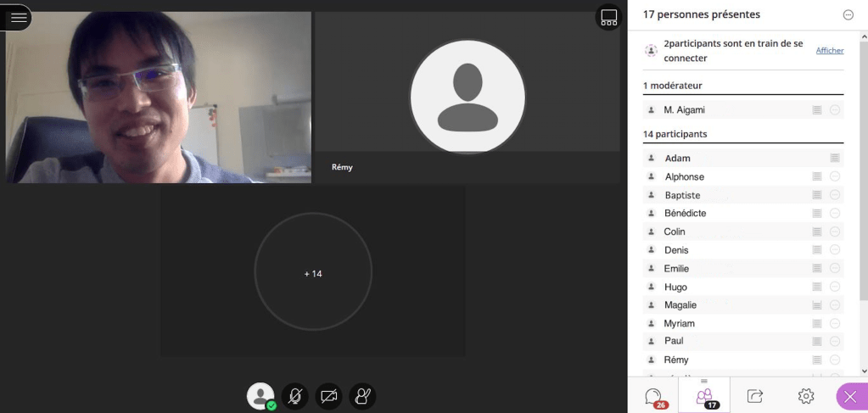Open attendee controls for Alphonse
Screen dimensions: 868x413
[x=835, y=177]
